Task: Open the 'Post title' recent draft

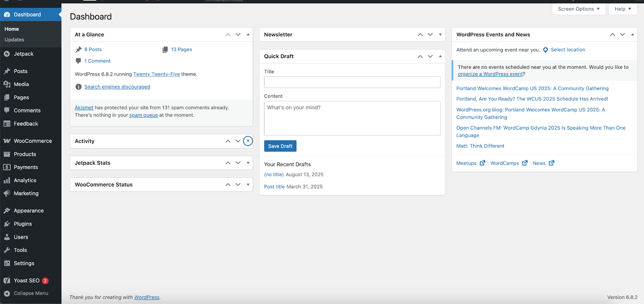Action: (275, 187)
